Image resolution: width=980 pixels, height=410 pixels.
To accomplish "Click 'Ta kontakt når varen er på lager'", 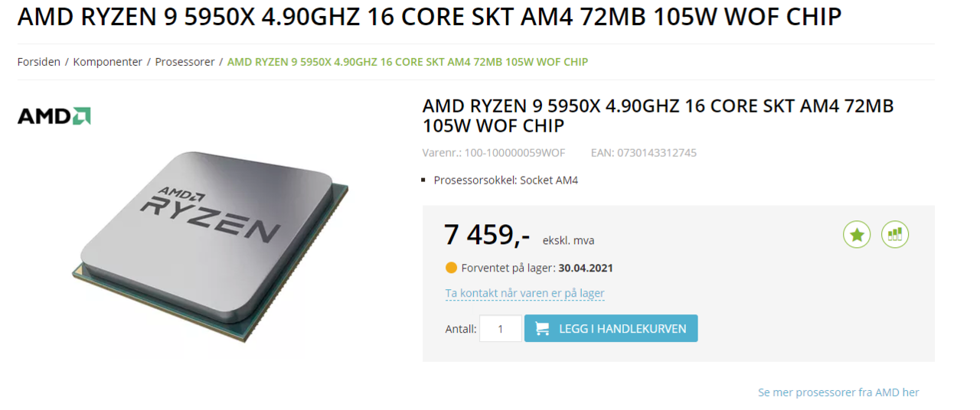I will click(525, 293).
